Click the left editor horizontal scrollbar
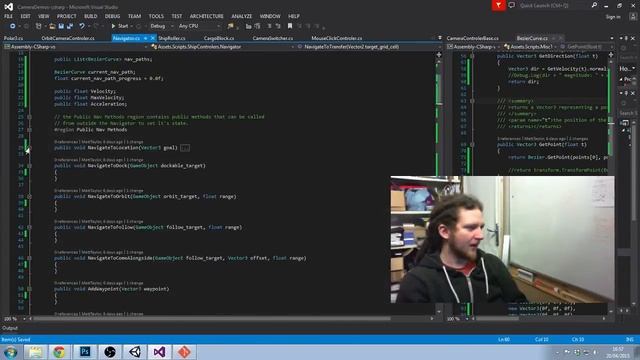This screenshot has width=640, height=360. click(x=212, y=318)
